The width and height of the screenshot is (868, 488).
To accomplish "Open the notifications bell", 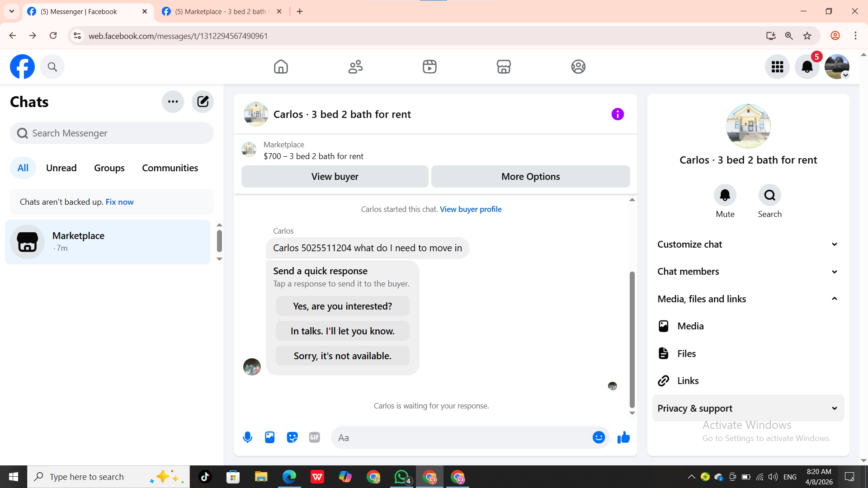I will (x=807, y=67).
